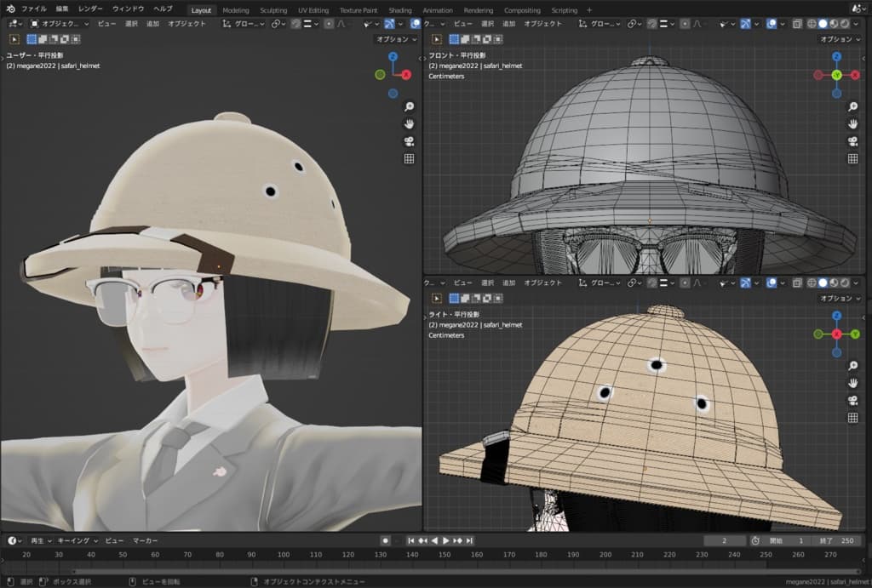The height and width of the screenshot is (588, 872).
Task: Jump to the timeline's last frame
Action: click(x=469, y=540)
